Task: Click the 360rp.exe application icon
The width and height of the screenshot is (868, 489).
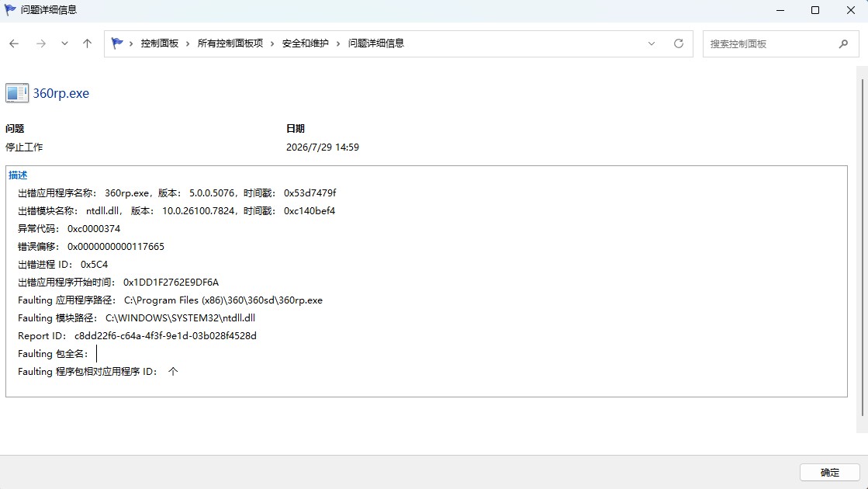Action: pyautogui.click(x=17, y=93)
